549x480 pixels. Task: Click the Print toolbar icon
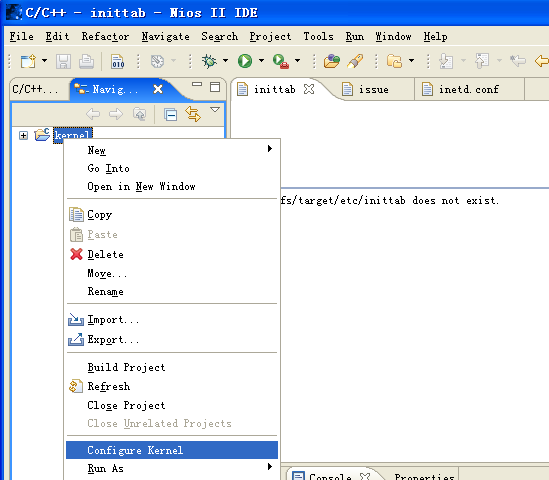point(86,61)
